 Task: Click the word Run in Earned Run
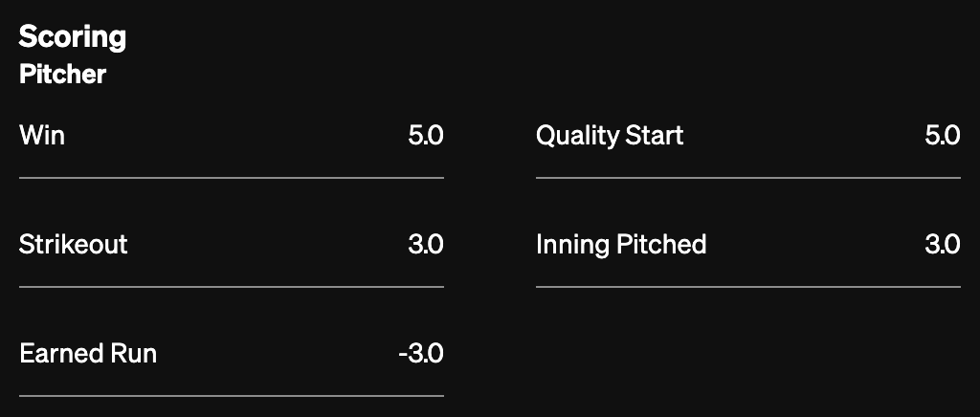[x=134, y=353]
